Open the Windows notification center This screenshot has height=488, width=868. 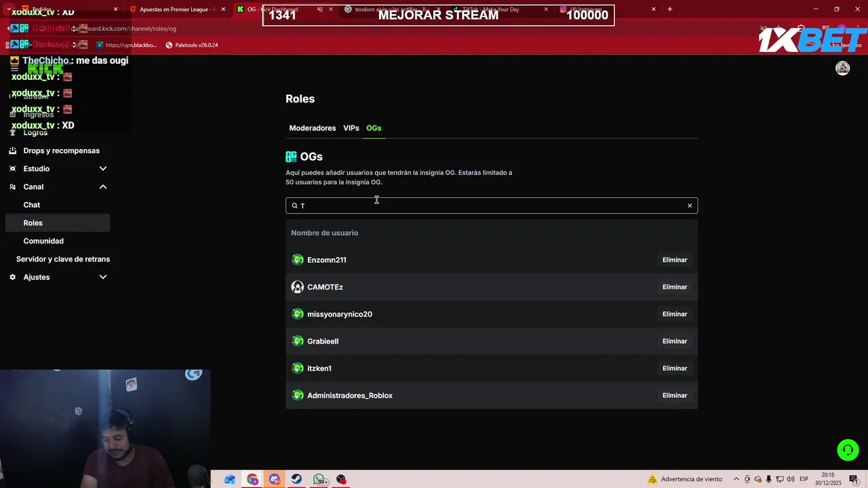tap(853, 479)
